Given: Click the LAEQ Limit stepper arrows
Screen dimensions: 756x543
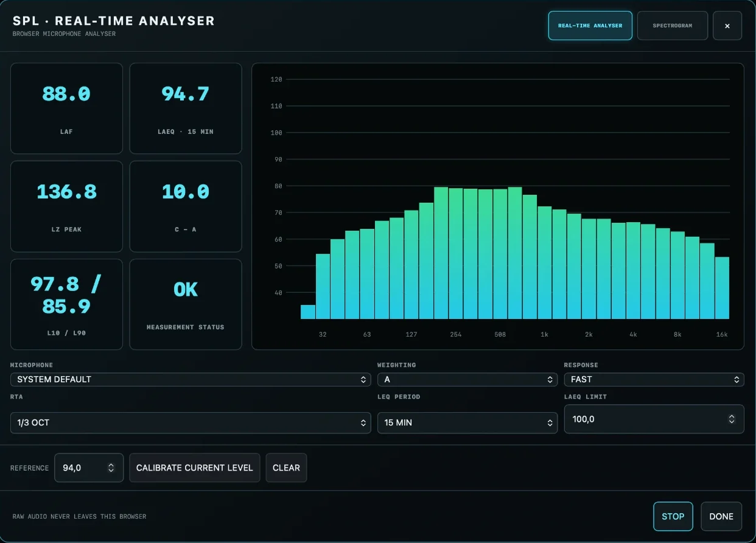Looking at the screenshot, I should (732, 419).
